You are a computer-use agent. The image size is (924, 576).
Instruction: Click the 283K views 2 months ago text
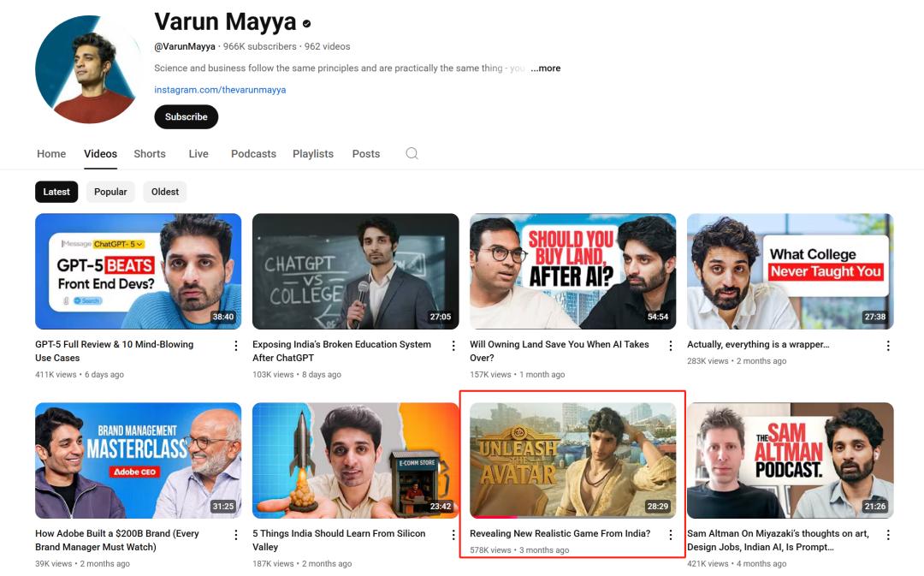737,361
